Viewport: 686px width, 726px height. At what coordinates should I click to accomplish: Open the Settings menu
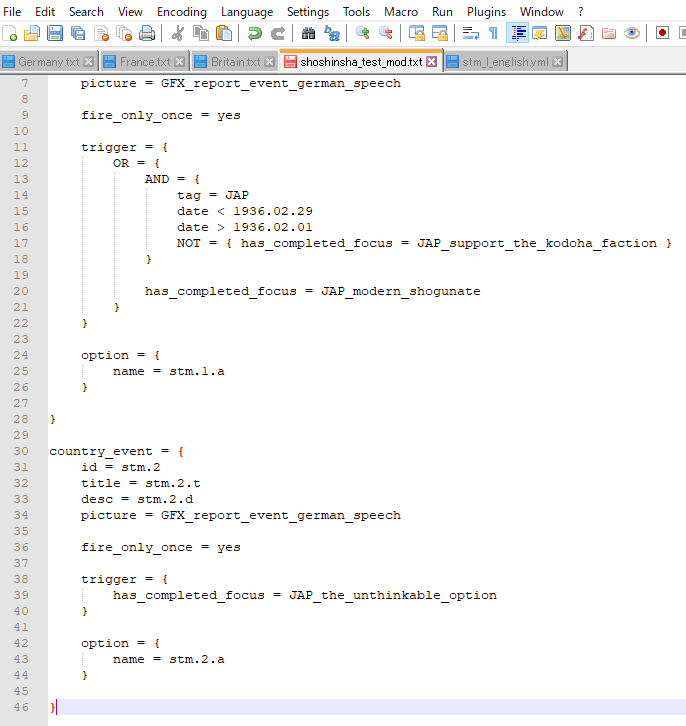pos(308,12)
